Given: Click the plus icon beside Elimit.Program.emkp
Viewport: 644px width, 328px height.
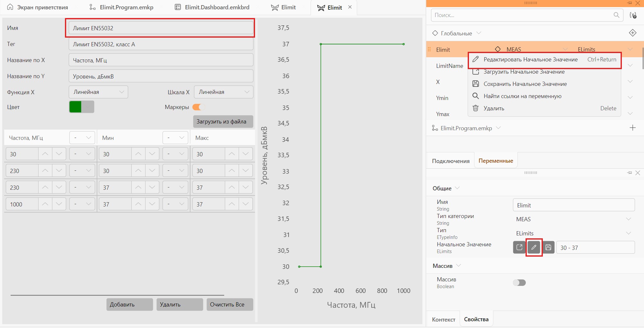Looking at the screenshot, I should (632, 128).
